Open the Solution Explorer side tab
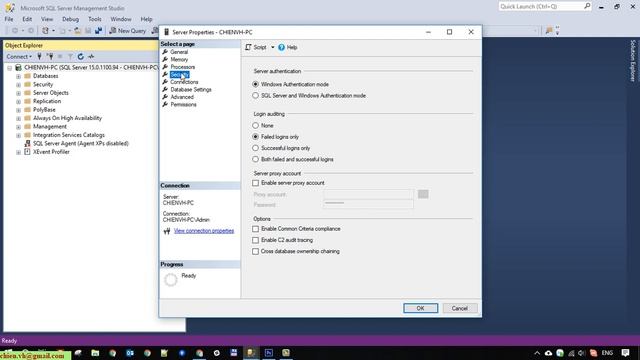This screenshot has height=360, width=640. tap(633, 61)
